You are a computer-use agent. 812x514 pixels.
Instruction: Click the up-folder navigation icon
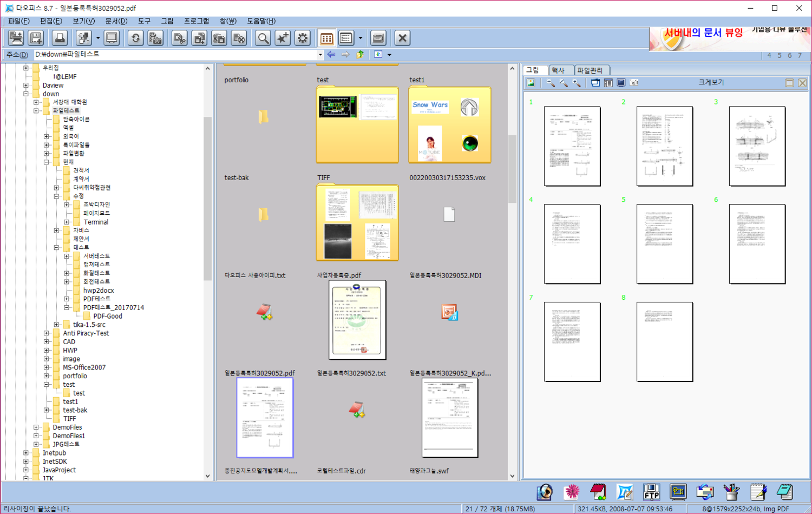pyautogui.click(x=360, y=55)
